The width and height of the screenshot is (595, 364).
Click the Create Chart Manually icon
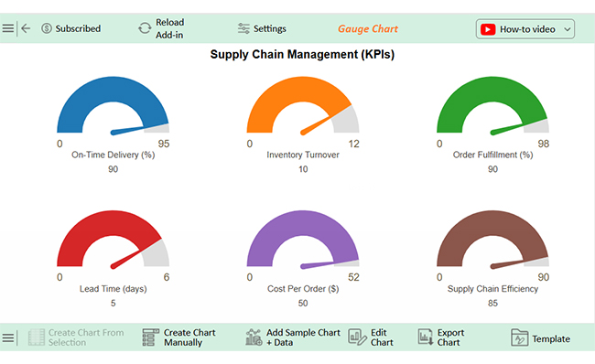(x=151, y=337)
